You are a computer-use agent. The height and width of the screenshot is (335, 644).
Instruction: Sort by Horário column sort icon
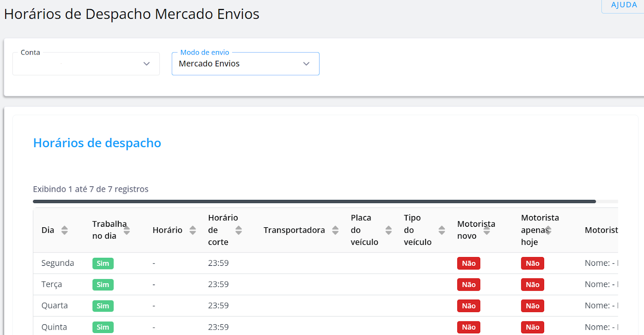[193, 230]
